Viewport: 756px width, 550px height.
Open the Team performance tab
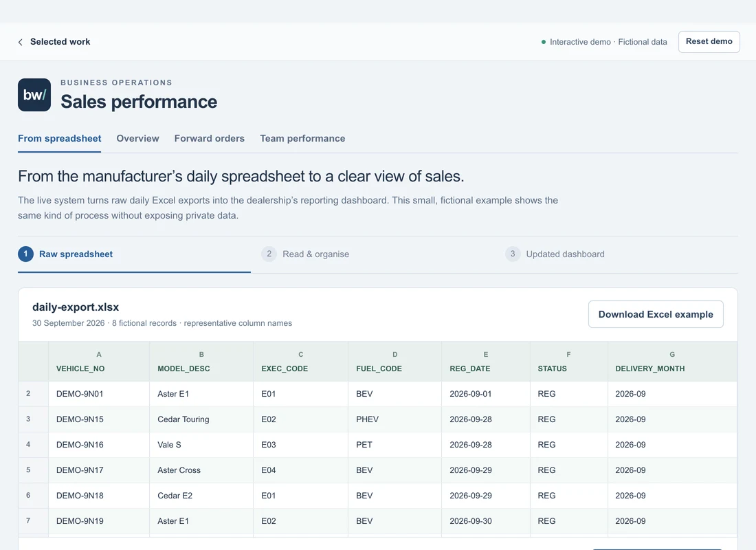pyautogui.click(x=302, y=138)
